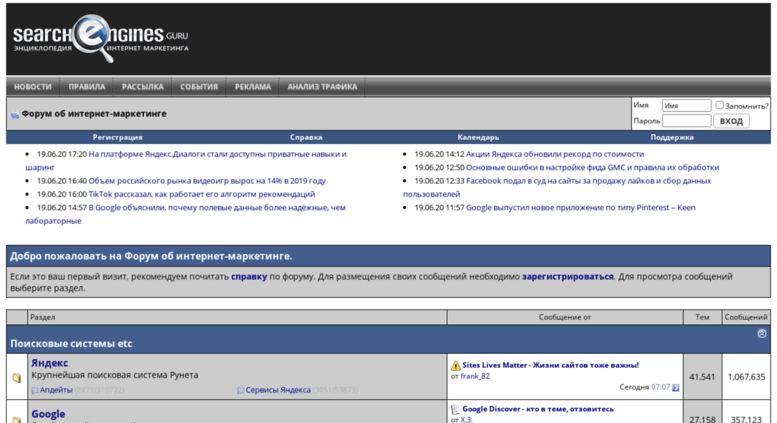Go to last post arrow icon in Яндекс row
The width and height of the screenshot is (777, 423).
click(675, 387)
